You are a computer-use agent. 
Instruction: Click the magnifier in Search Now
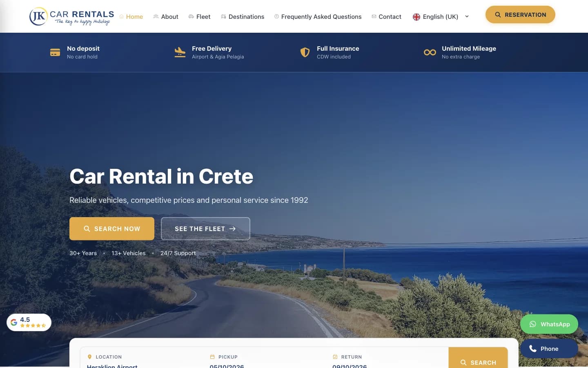87,229
